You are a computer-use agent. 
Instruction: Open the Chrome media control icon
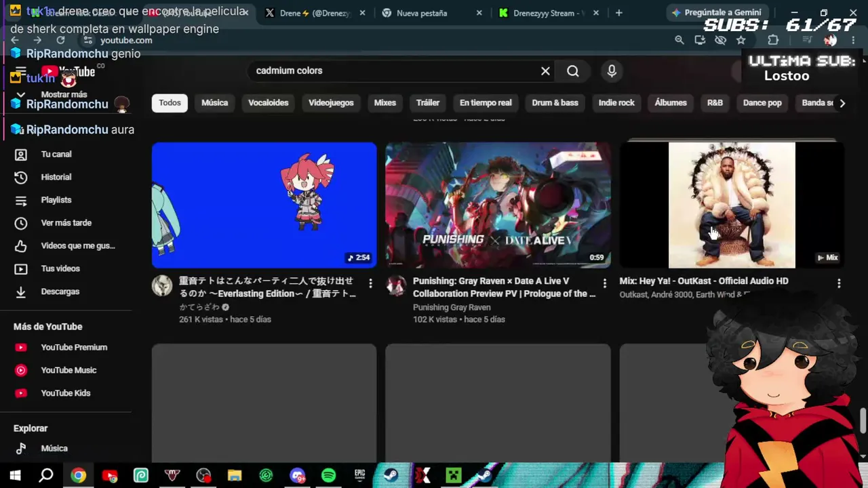tap(807, 40)
